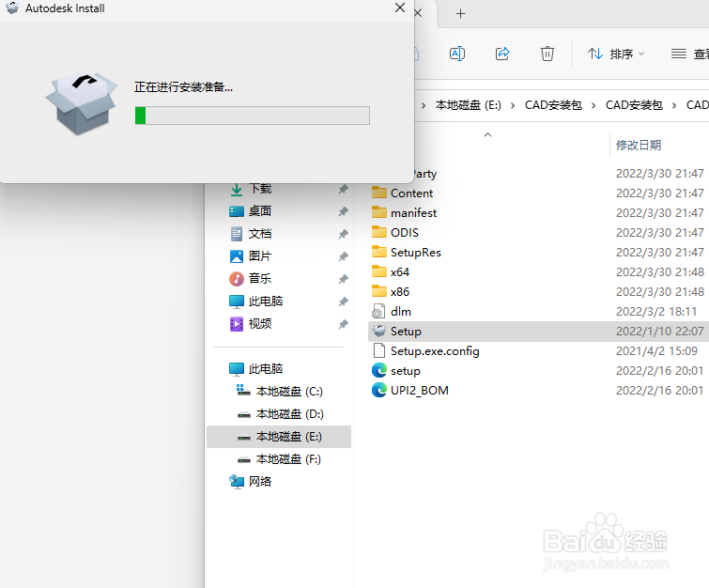Click the Setup.exe.config document icon
709x588 pixels.
379,351
